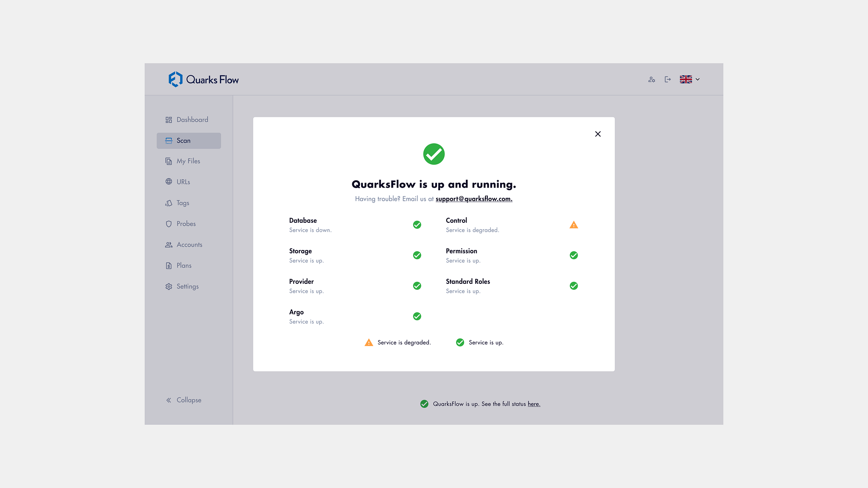868x488 pixels.
Task: Collapse the left sidebar
Action: 189,399
